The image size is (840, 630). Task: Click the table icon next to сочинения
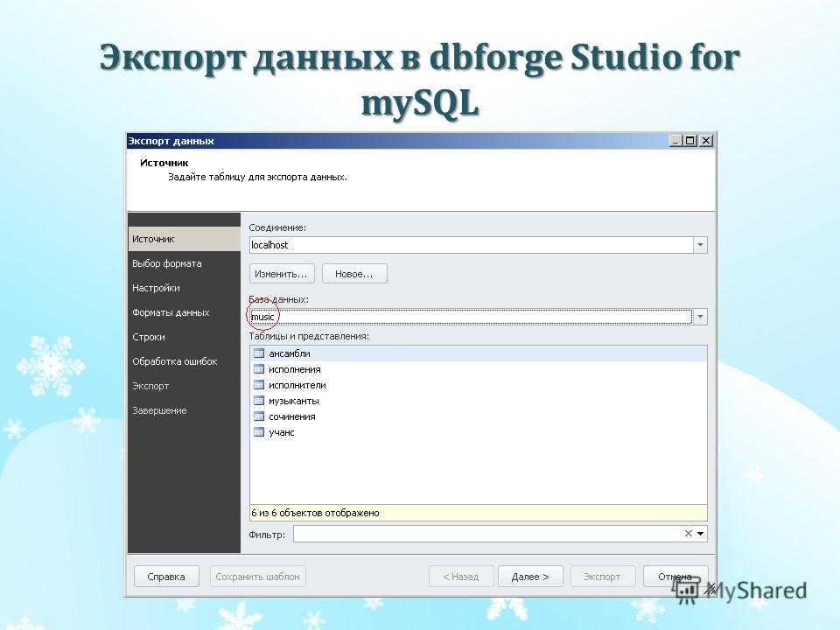[259, 416]
